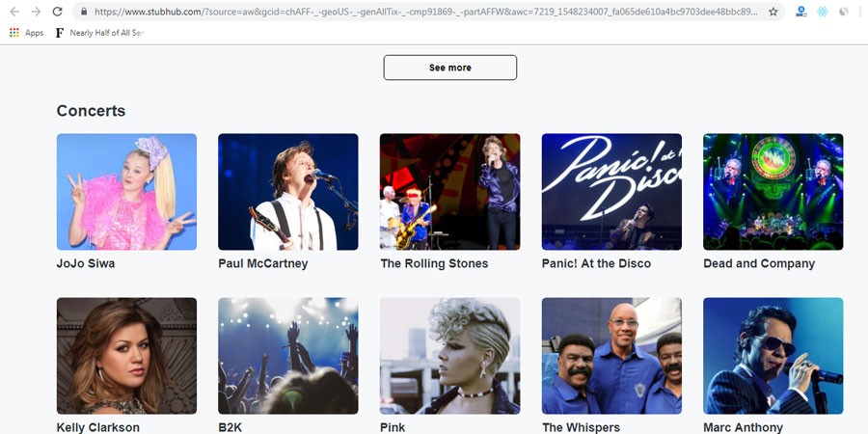Click the React DevTools extension icon
Screen dimensions: 868x434
[823, 12]
